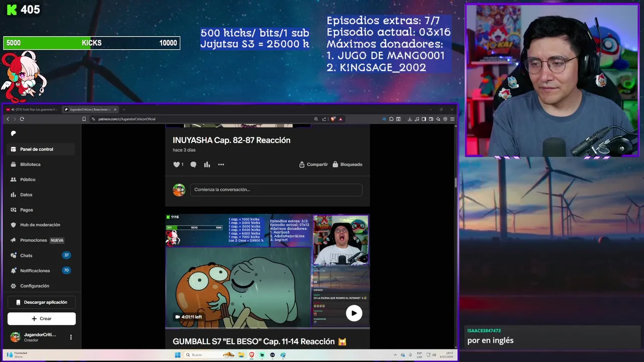Image resolution: width=644 pixels, height=362 pixels.
Task: Open the Pagos section
Action: pyautogui.click(x=41, y=210)
